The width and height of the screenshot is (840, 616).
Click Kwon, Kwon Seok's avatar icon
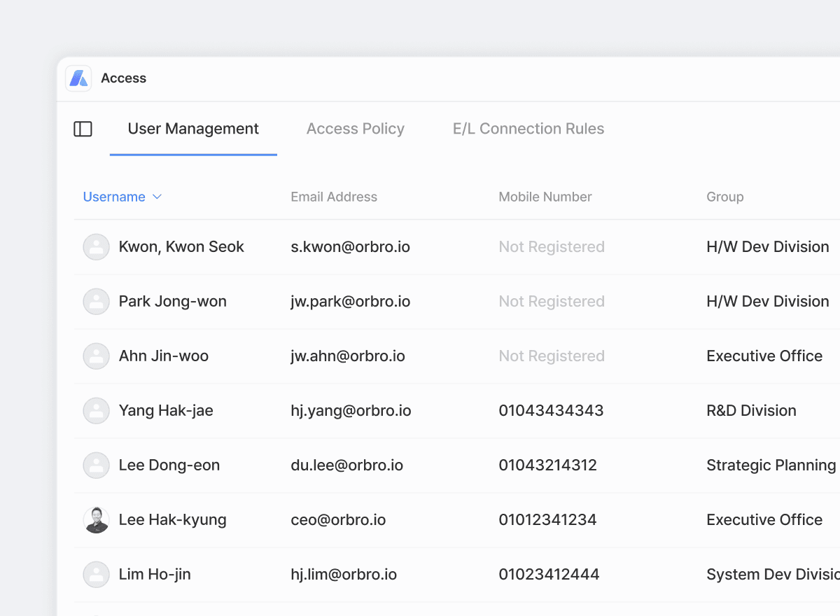pyautogui.click(x=96, y=246)
